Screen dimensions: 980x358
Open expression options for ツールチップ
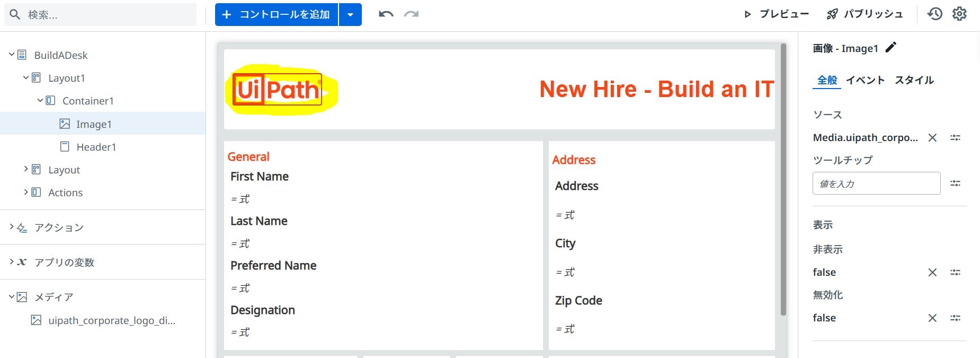pos(955,184)
